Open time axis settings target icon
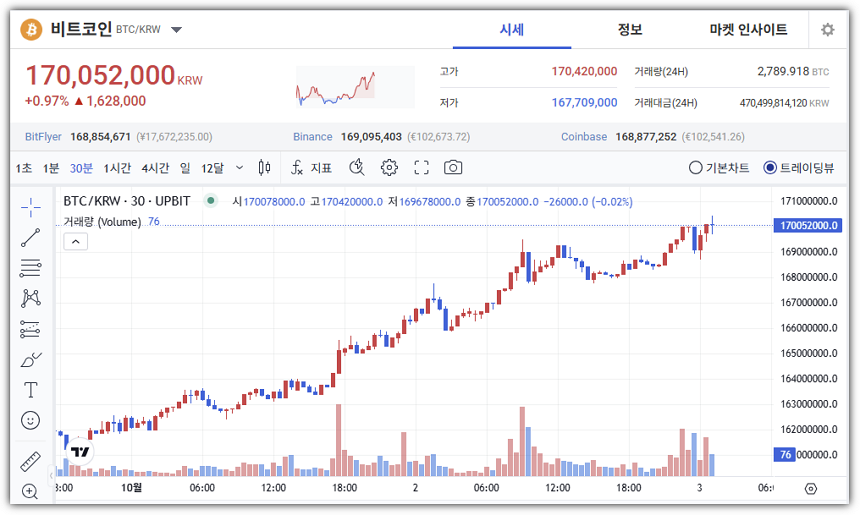860x515 pixels. click(x=811, y=488)
